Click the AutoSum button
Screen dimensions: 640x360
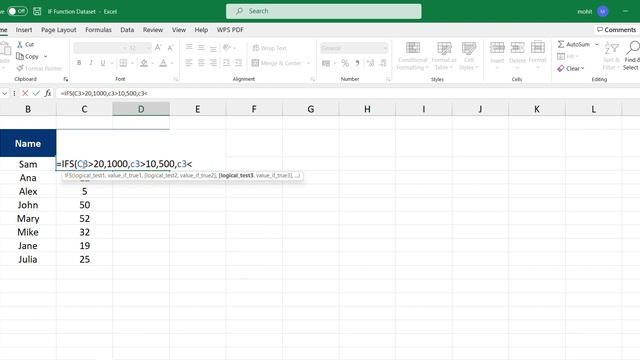[573, 44]
